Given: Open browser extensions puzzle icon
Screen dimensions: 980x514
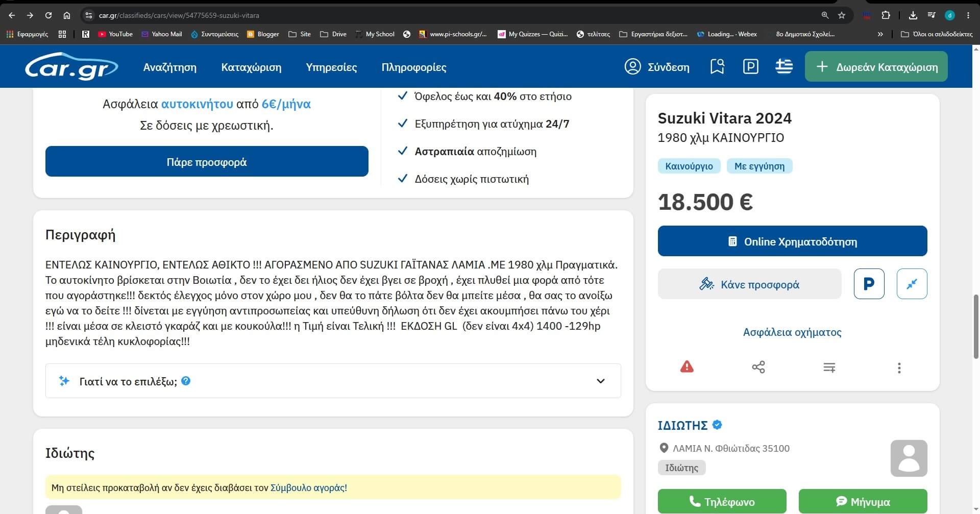Looking at the screenshot, I should [886, 15].
